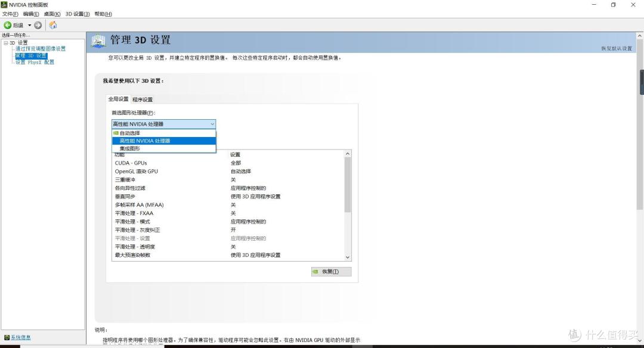Open the 文件(F) menu
This screenshot has width=644, height=348.
pyautogui.click(x=10, y=14)
